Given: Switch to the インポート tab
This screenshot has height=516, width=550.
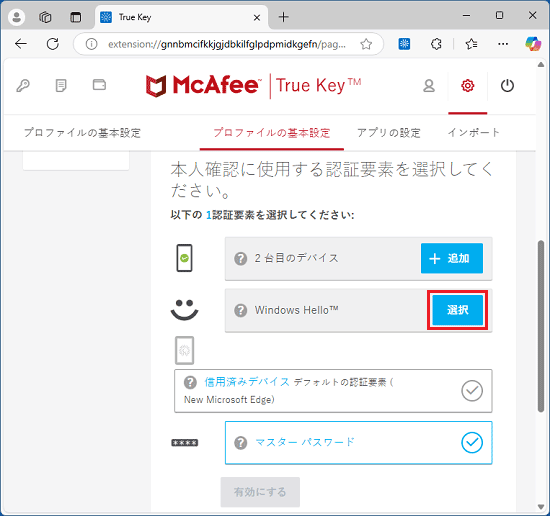Looking at the screenshot, I should pyautogui.click(x=474, y=133).
